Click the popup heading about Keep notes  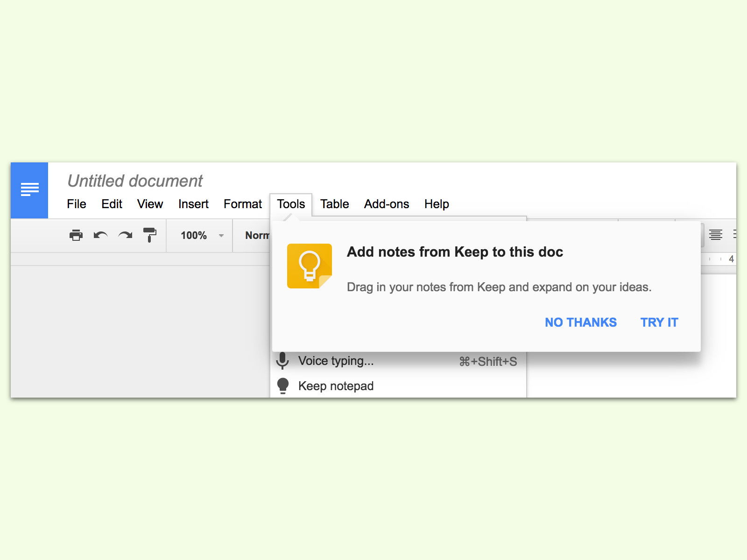click(x=455, y=252)
